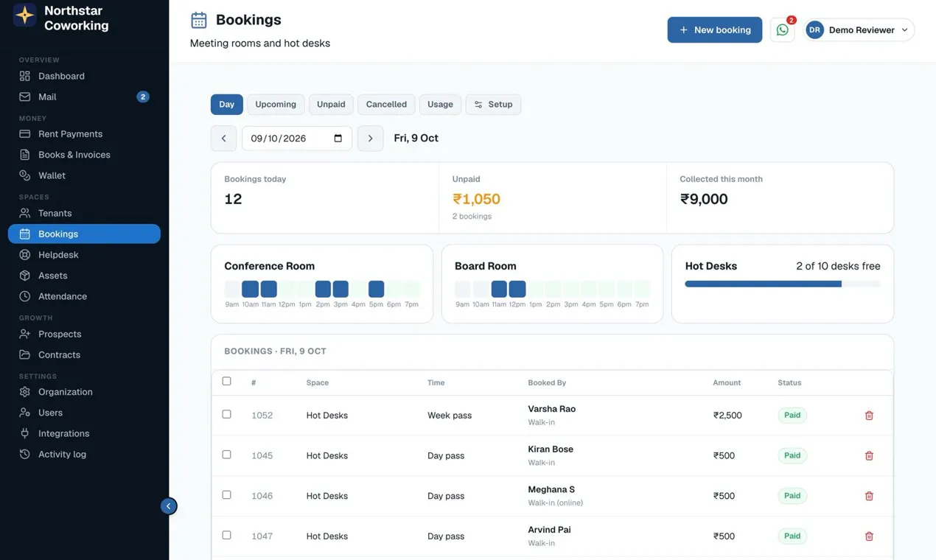Screen dimensions: 936x560
Task: Select booking 1047 checkbox
Action: pos(226,535)
